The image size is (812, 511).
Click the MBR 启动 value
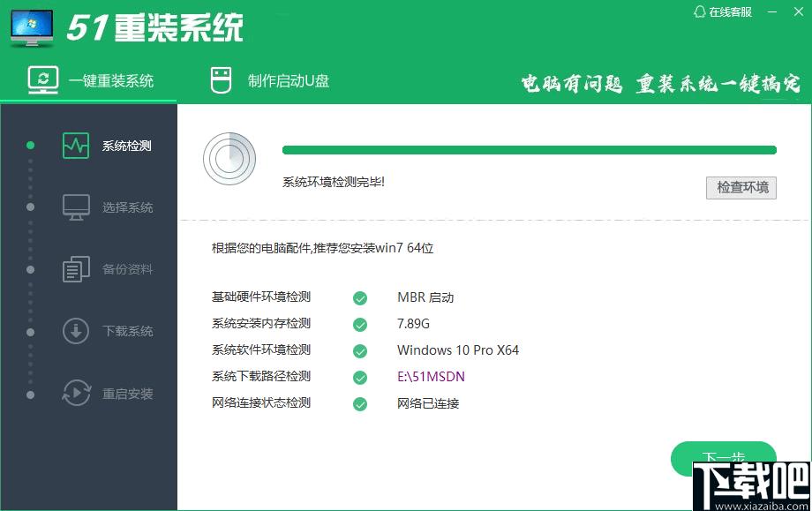425,297
